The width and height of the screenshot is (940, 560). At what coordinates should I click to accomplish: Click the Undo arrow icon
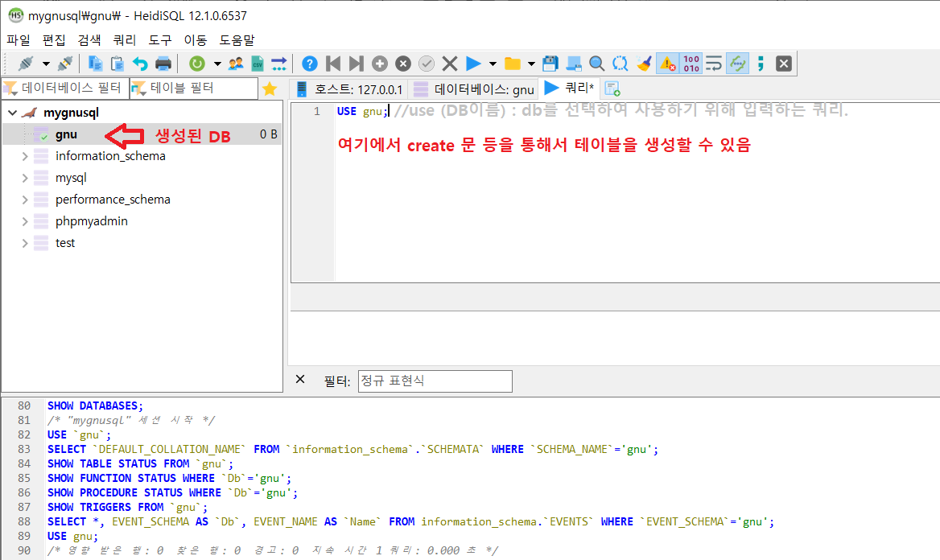pyautogui.click(x=140, y=64)
